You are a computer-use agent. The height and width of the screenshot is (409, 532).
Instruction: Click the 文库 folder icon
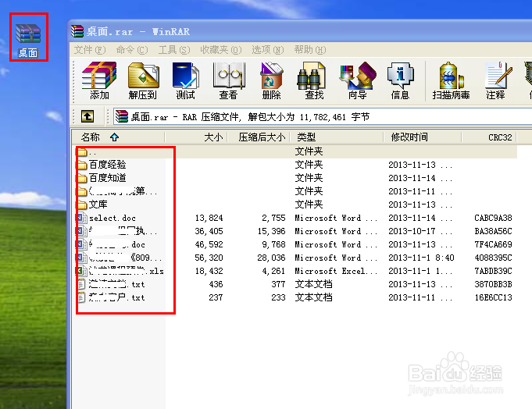coord(82,204)
